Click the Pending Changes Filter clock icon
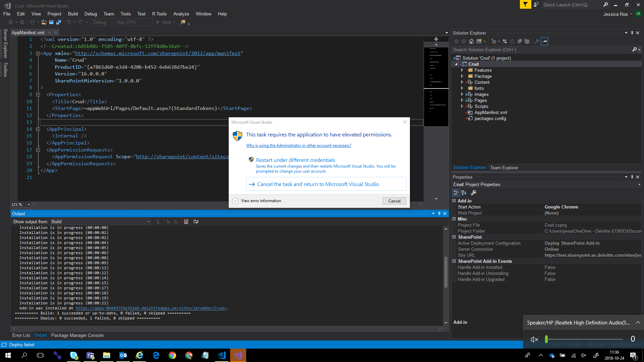Screen dimensions: 644x362 (x=494, y=41)
